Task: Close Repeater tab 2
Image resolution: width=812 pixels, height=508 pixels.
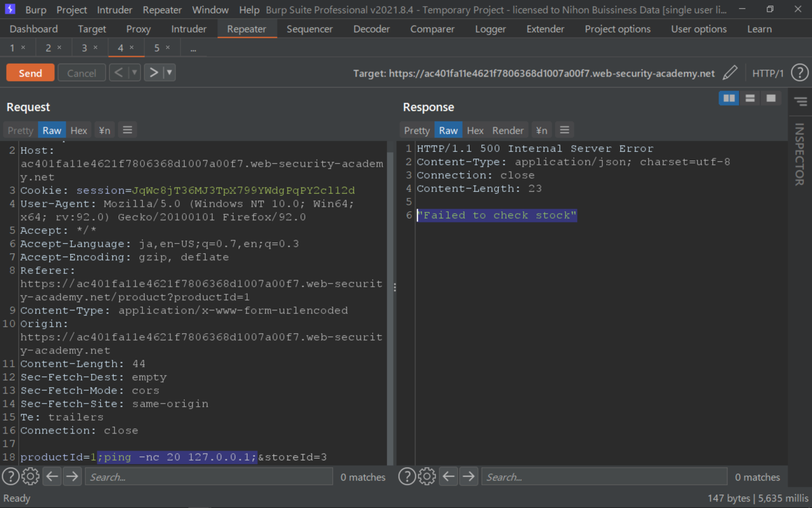Action: tap(60, 48)
